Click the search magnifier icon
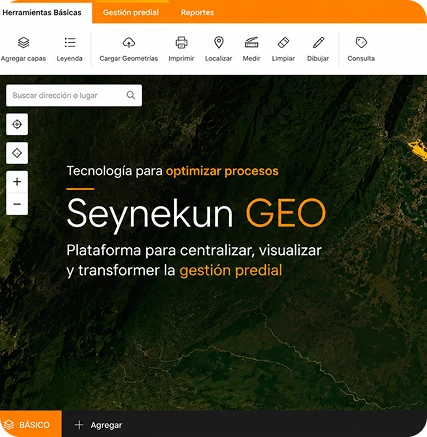Screen dimensions: 427x437 click(x=131, y=95)
